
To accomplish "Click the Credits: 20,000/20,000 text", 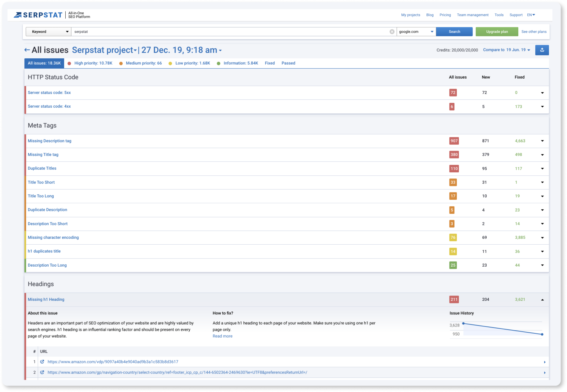I will pos(457,50).
